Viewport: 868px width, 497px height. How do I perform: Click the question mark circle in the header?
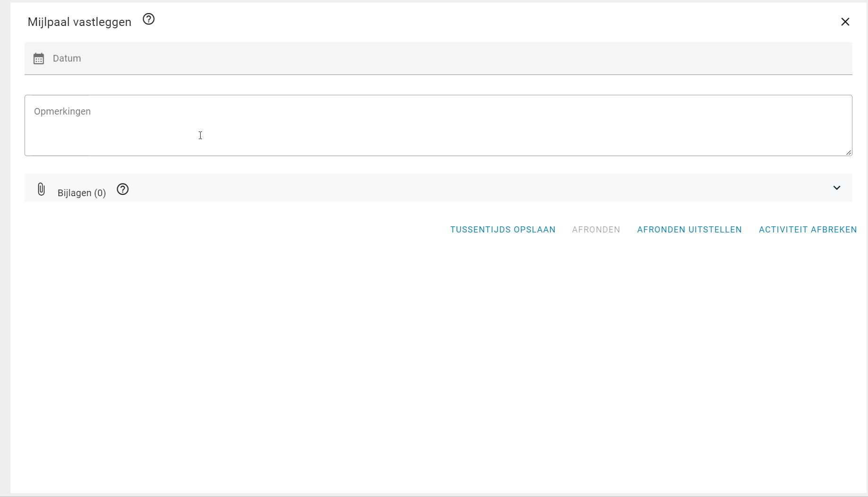[148, 19]
